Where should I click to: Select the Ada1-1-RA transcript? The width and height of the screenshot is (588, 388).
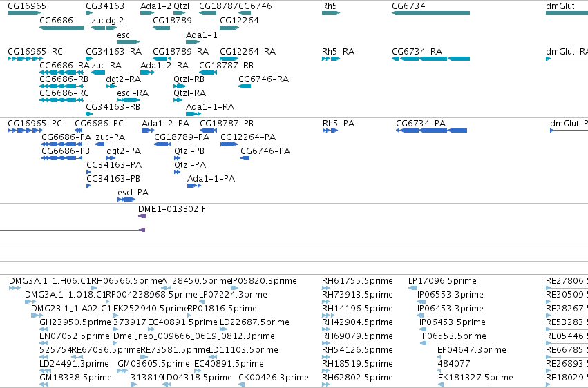coord(210,107)
